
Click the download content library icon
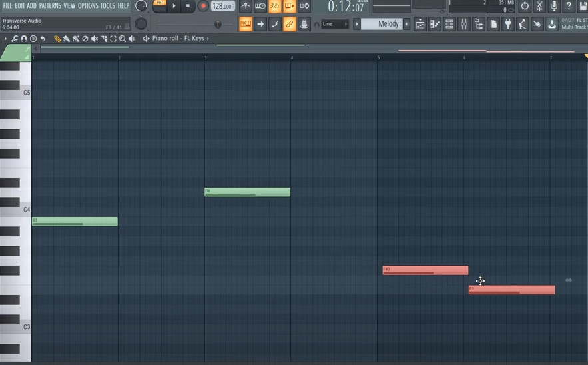tap(552, 25)
